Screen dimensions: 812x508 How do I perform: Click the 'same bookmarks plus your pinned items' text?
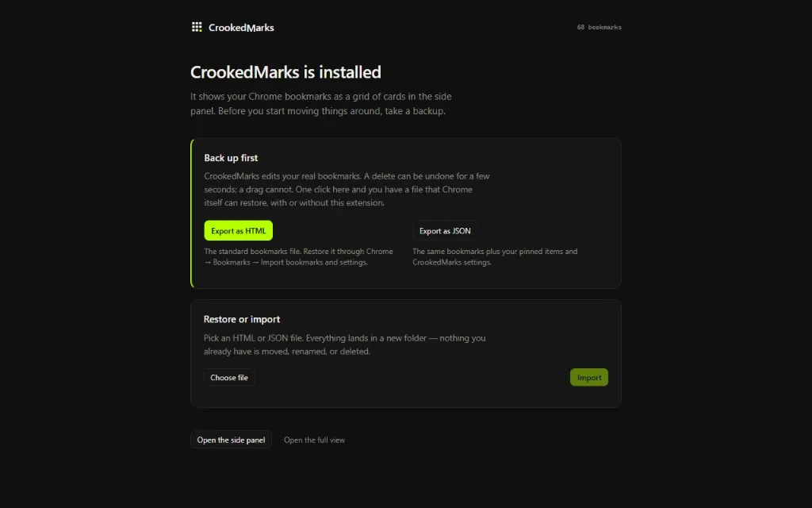[495, 256]
